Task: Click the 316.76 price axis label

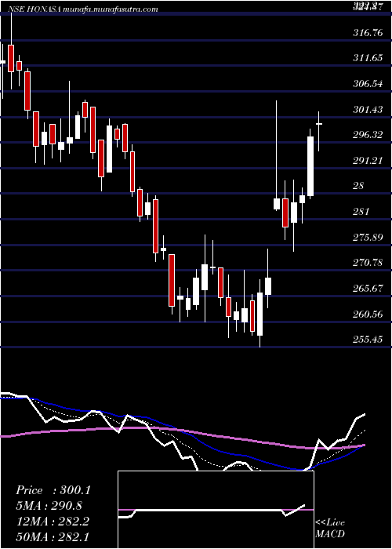Action: [368, 33]
